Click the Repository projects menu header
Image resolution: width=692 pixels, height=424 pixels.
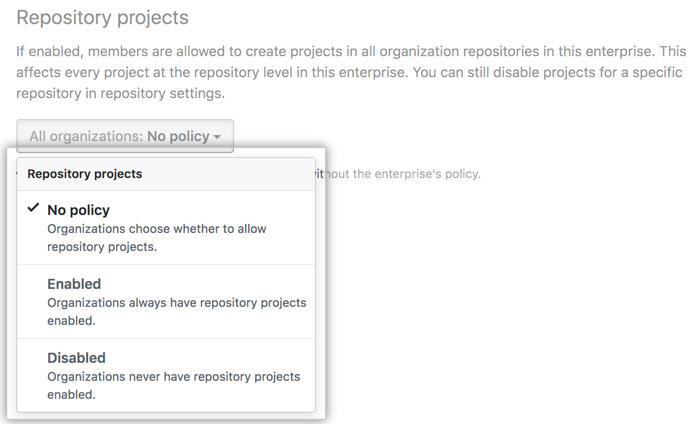(85, 174)
